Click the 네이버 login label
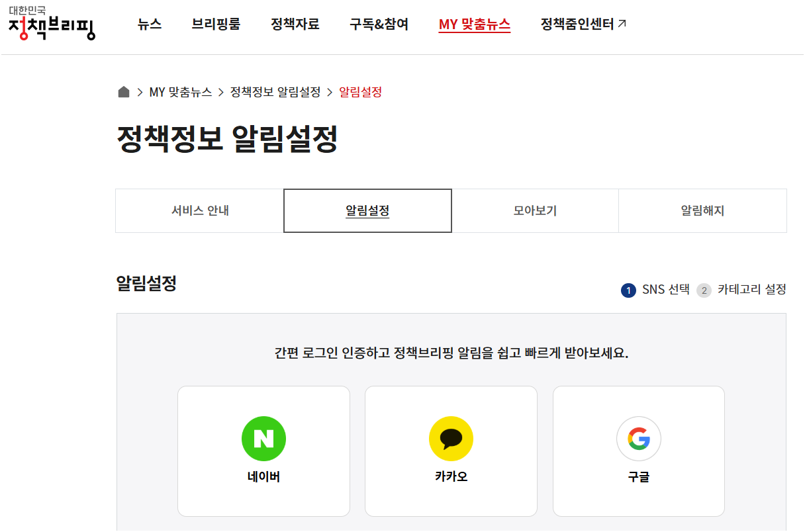 coord(263,476)
